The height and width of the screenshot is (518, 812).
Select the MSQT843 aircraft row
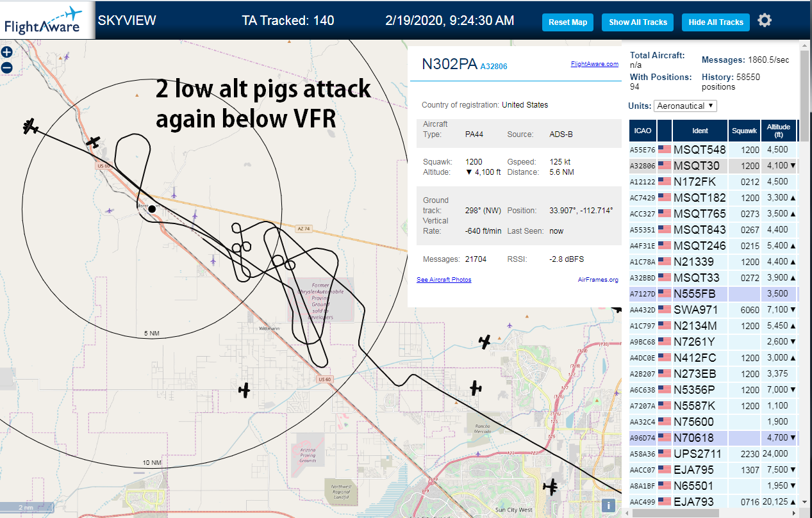click(x=713, y=230)
